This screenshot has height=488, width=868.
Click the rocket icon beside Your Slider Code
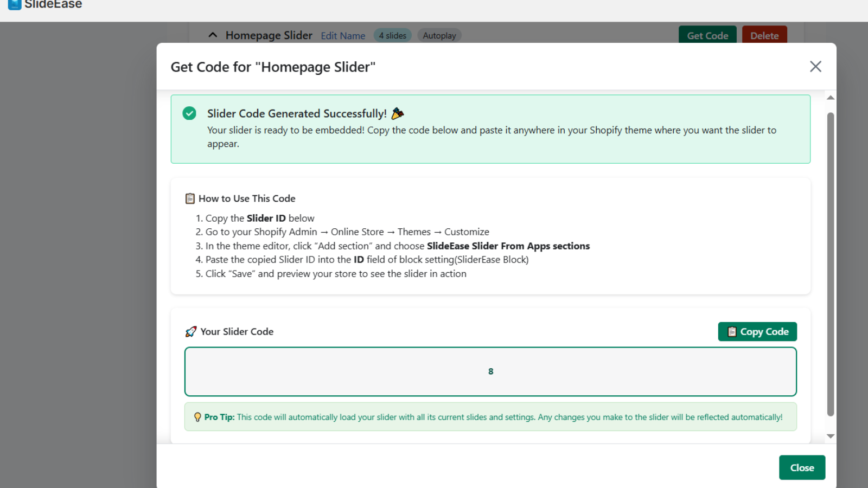coord(191,331)
